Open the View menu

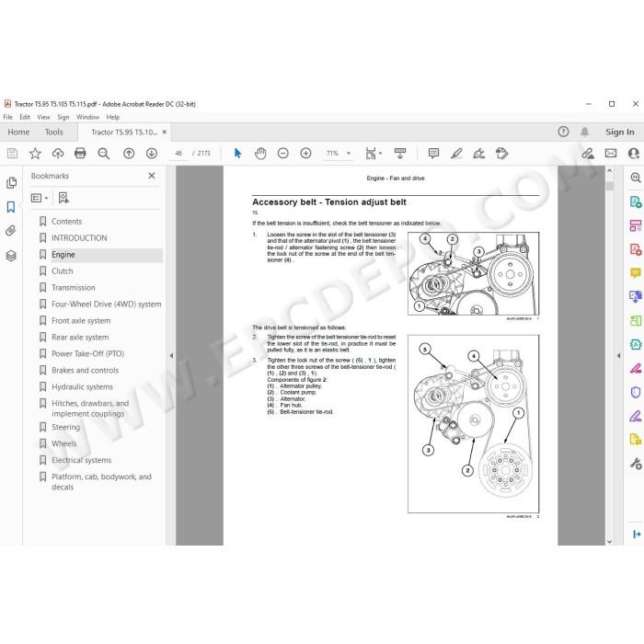(43, 117)
